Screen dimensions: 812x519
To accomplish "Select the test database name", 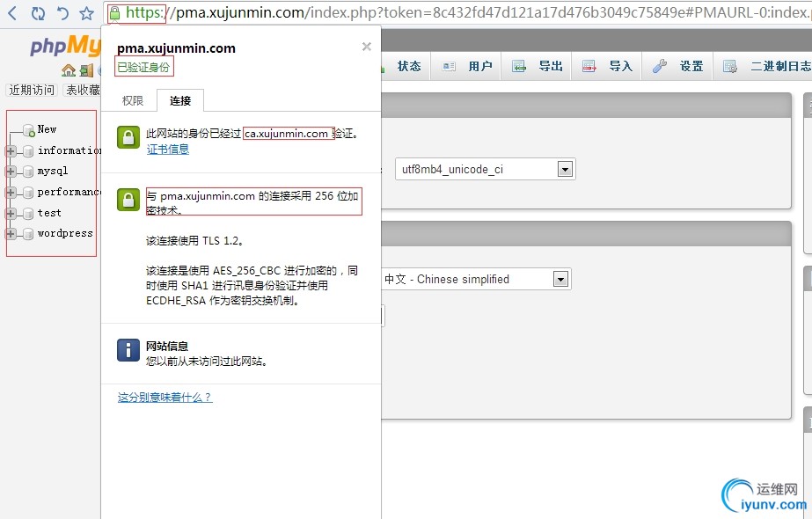I will click(49, 213).
